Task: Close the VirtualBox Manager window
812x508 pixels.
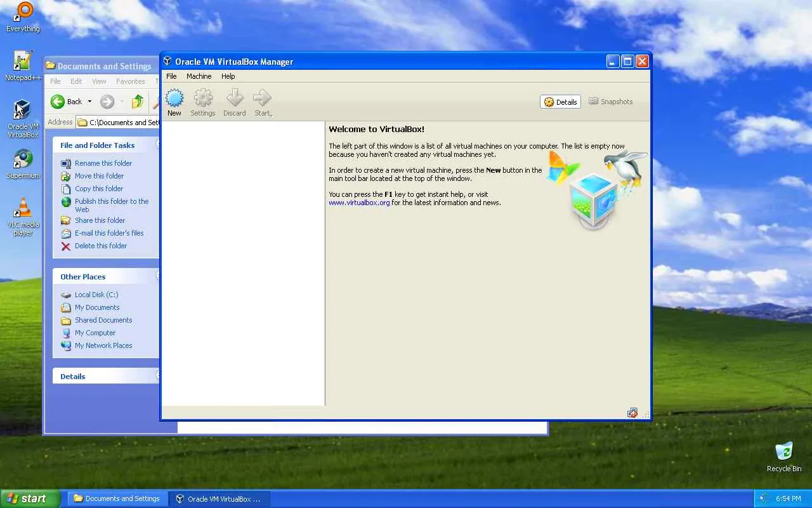Action: [642, 61]
